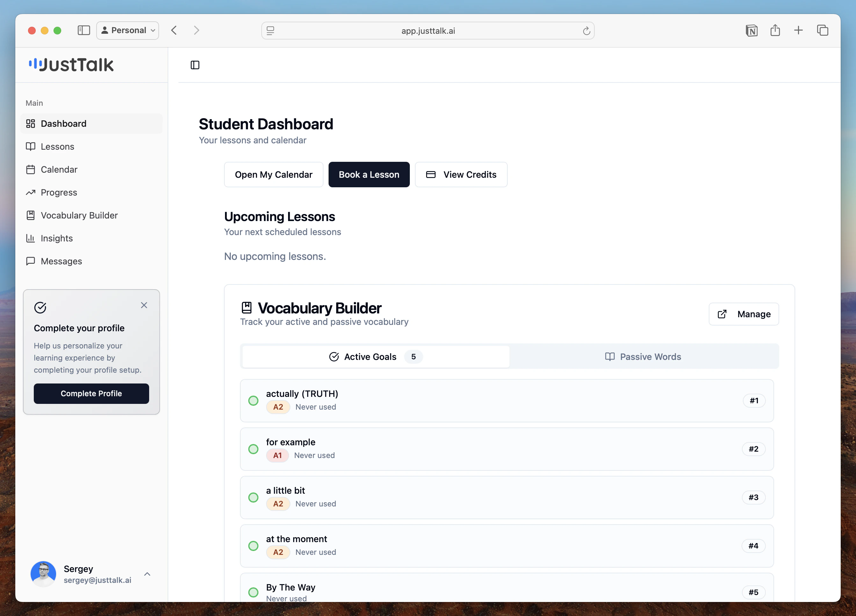Click the credit card icon on View Credits

pyautogui.click(x=431, y=175)
